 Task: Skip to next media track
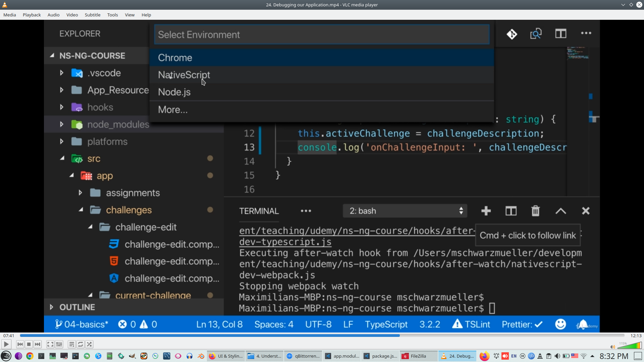tap(38, 344)
